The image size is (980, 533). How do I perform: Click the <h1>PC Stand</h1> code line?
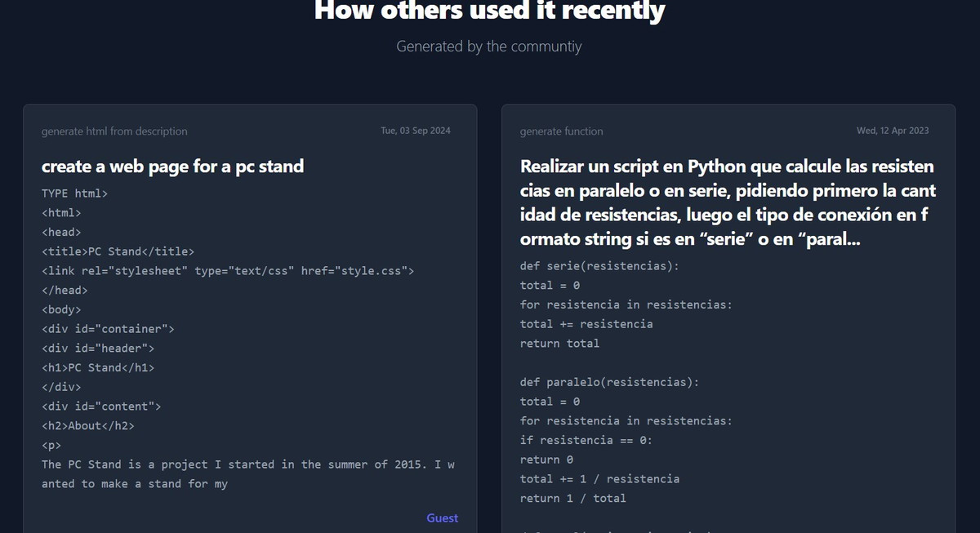tap(98, 367)
